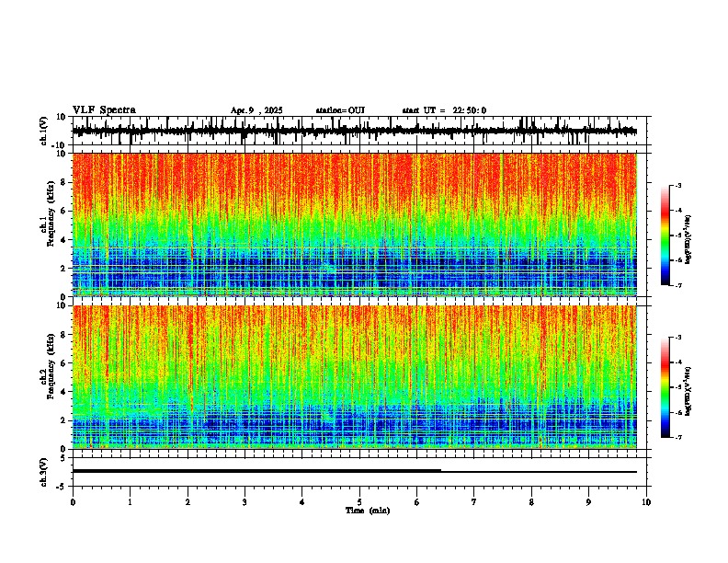Click the time axis tick label "2"
Image resolution: width=728 pixels, height=563 pixels.
click(x=188, y=502)
